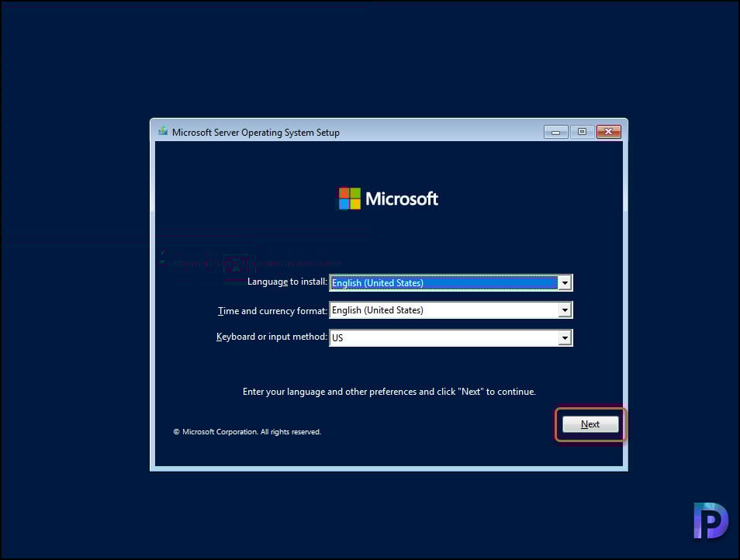The height and width of the screenshot is (560, 740).
Task: Click the "Language to install:" label
Action: point(287,282)
